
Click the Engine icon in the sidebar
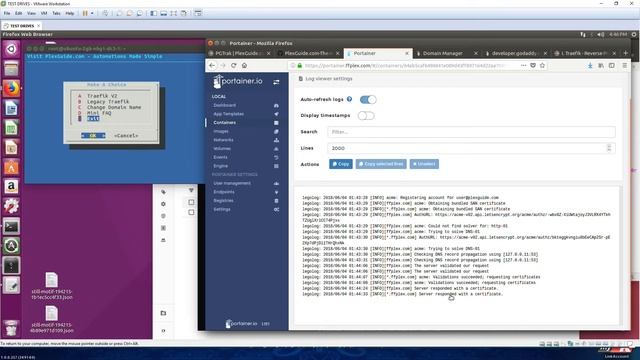click(x=276, y=166)
